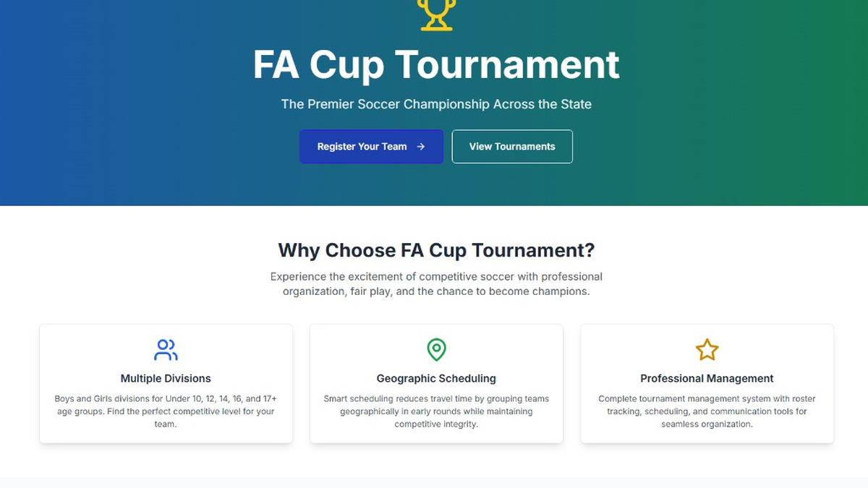The width and height of the screenshot is (868, 488).
Task: Select the Premier Soccer Championship subtitle
Action: pyautogui.click(x=436, y=104)
